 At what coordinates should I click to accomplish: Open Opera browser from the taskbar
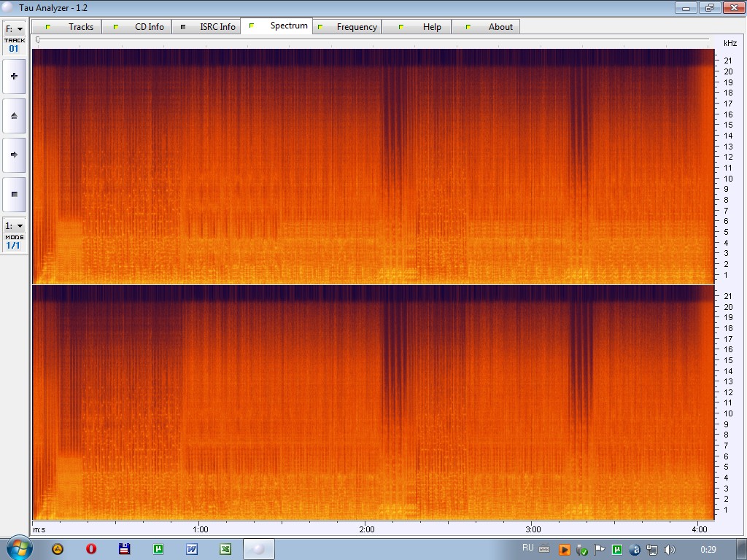tap(91, 549)
